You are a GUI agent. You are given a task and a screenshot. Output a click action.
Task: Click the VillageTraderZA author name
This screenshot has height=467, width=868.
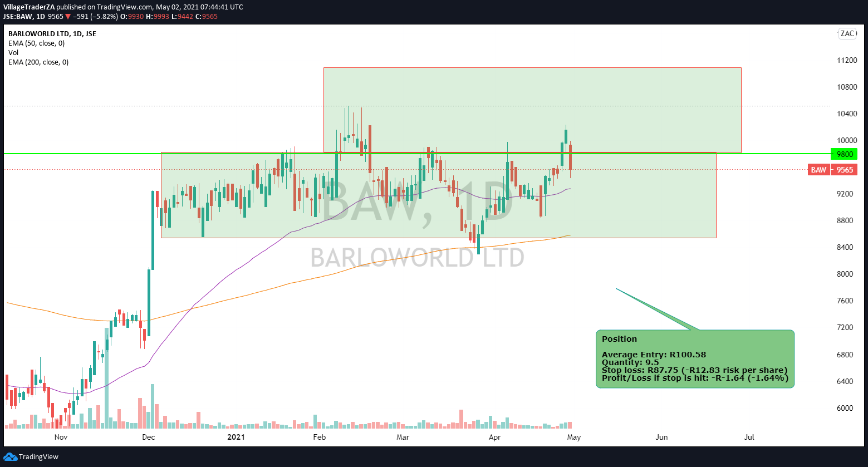click(29, 7)
